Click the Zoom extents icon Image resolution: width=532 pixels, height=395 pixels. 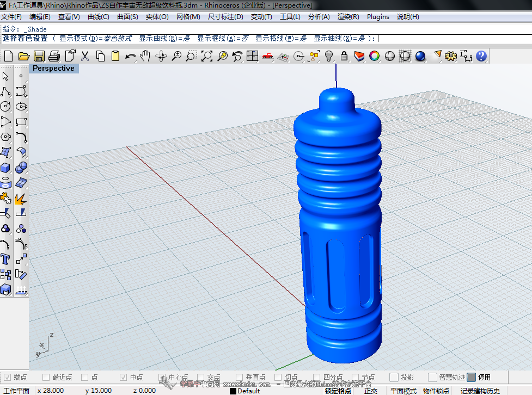[207, 56]
